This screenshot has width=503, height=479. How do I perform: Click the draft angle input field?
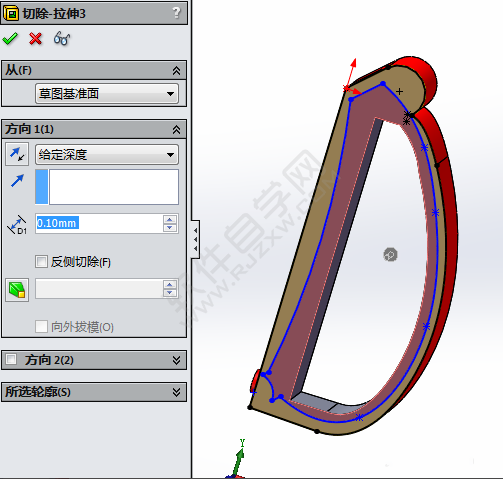pyautogui.click(x=99, y=289)
